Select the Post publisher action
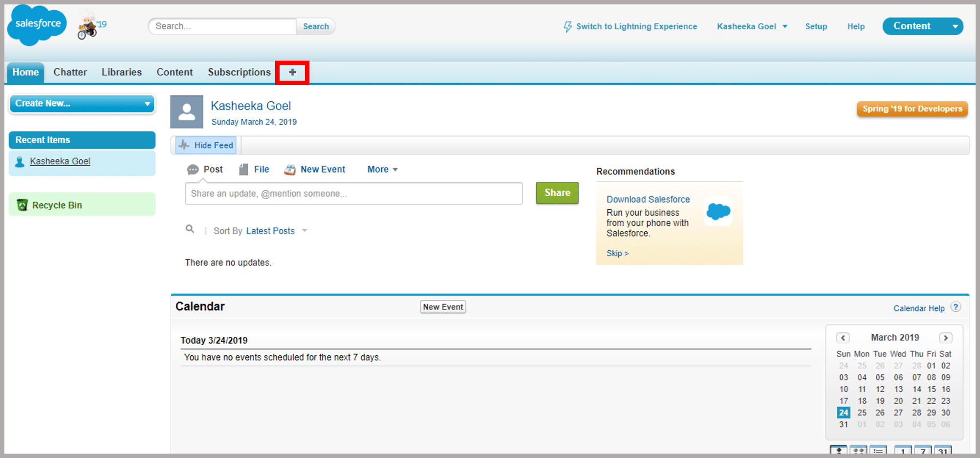This screenshot has height=458, width=980. (x=205, y=170)
